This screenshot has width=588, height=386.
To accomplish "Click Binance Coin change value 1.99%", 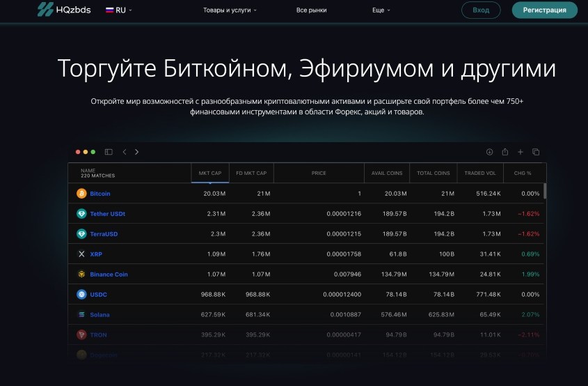I will (x=530, y=275).
